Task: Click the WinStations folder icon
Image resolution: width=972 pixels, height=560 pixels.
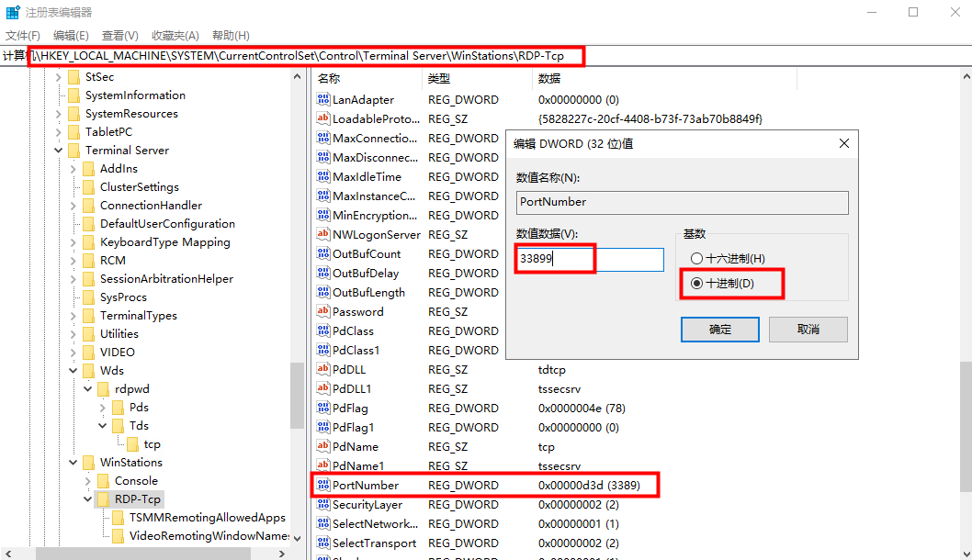Action: [x=88, y=463]
